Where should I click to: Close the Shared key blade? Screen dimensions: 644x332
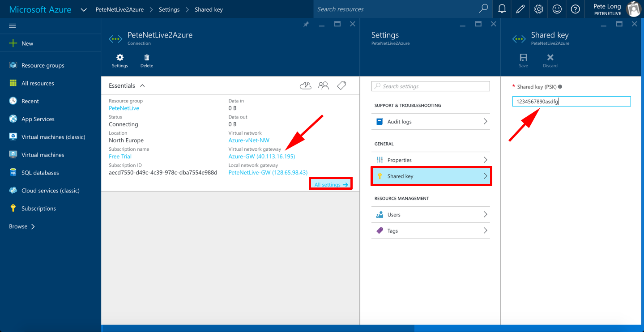click(634, 24)
